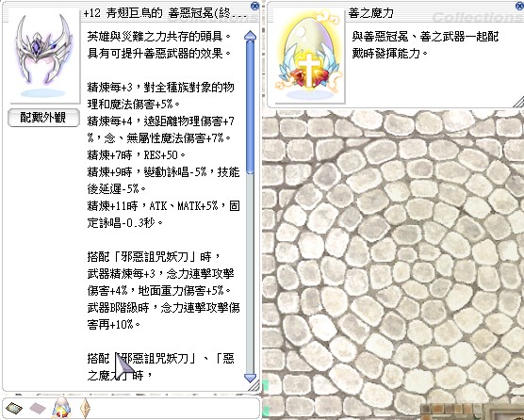Screen dimensions: 524x420
Task: Click the text 武器精煉每+3，念力連擊攻擊
Action: [161, 274]
